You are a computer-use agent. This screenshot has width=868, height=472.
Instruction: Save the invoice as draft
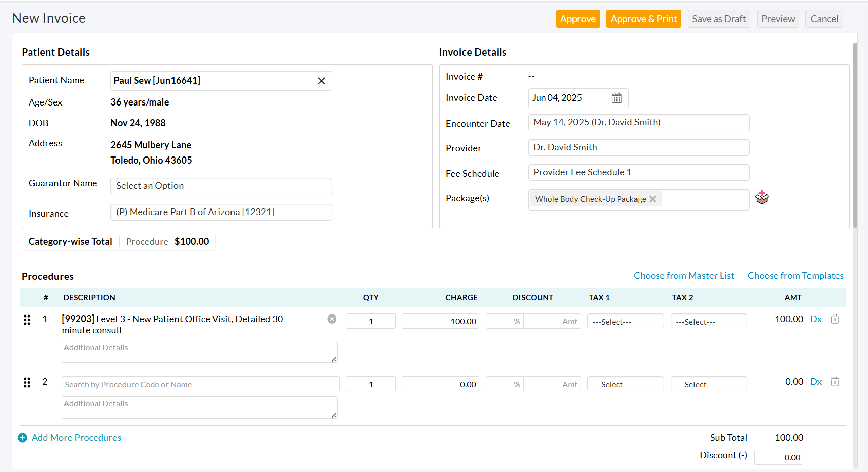[719, 19]
